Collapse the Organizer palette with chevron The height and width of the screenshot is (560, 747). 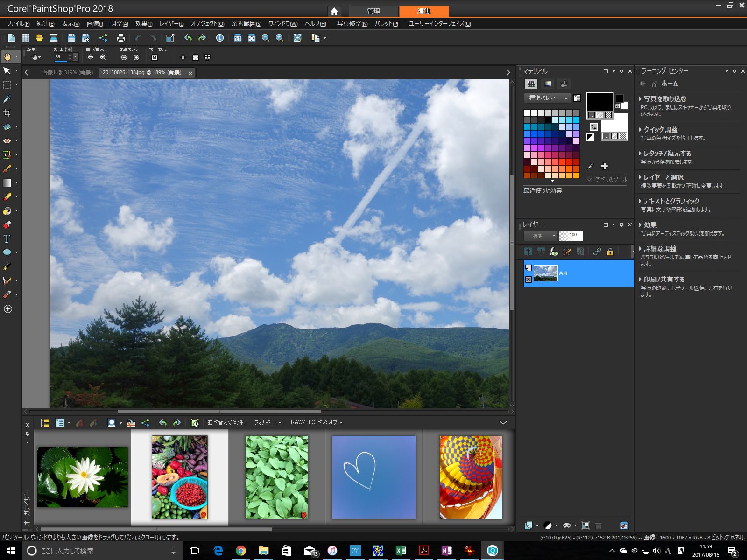503,422
